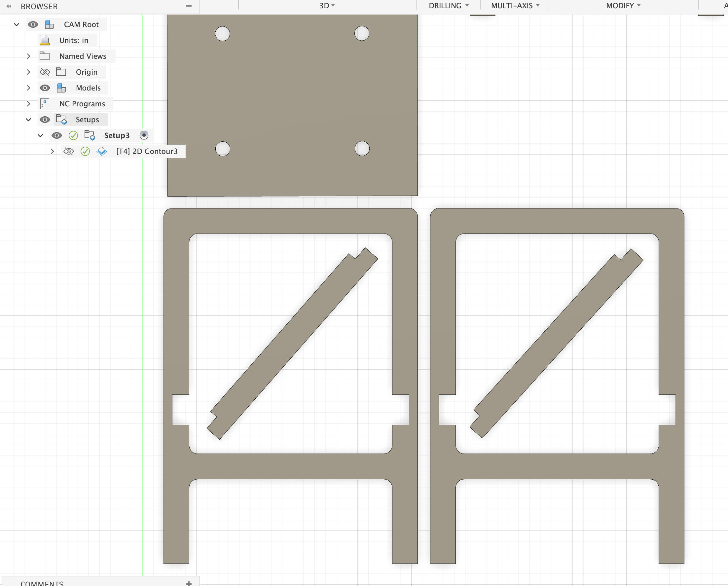The width and height of the screenshot is (728, 586).
Task: Show the hidden Origin folder
Action: coord(45,72)
